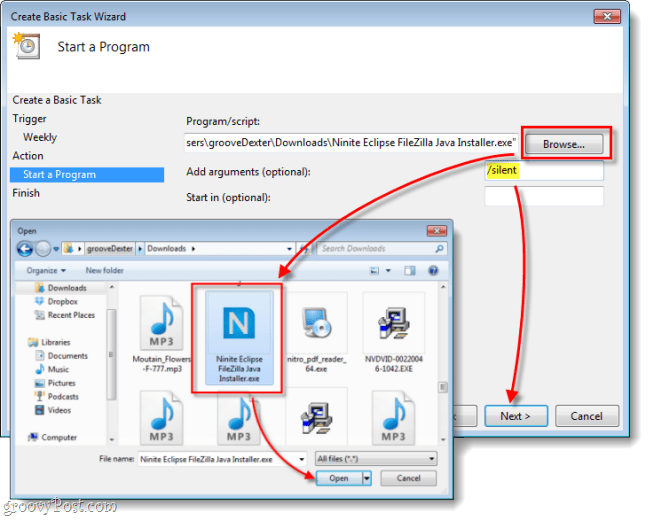
Task: Open the help icon in Open dialog toolbar
Action: click(x=433, y=271)
